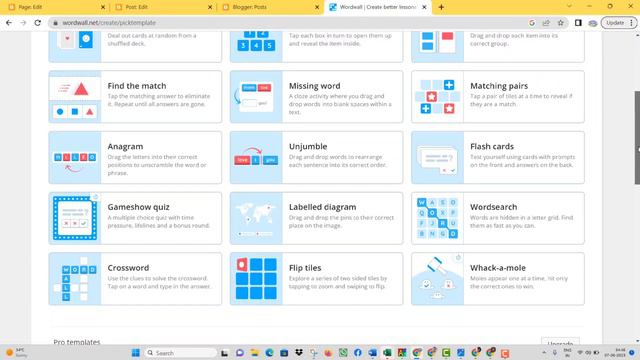Choose the Matching pairs tiles icon
The width and height of the screenshot is (640, 360).
point(438,97)
